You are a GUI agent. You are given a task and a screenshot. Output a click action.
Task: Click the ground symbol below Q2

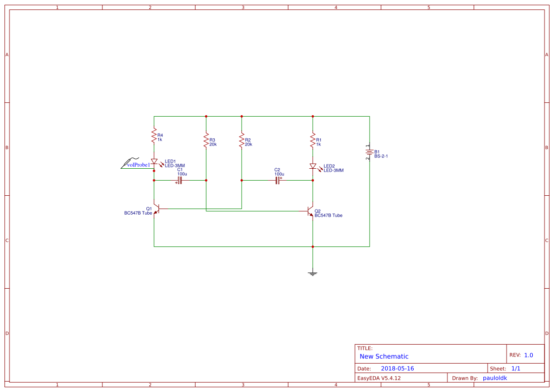point(312,273)
